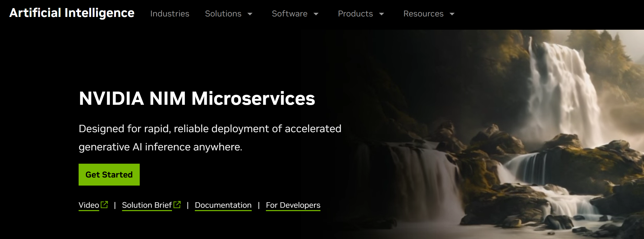Open the Industries menu item
Screen dimensions: 644x239
pos(170,14)
